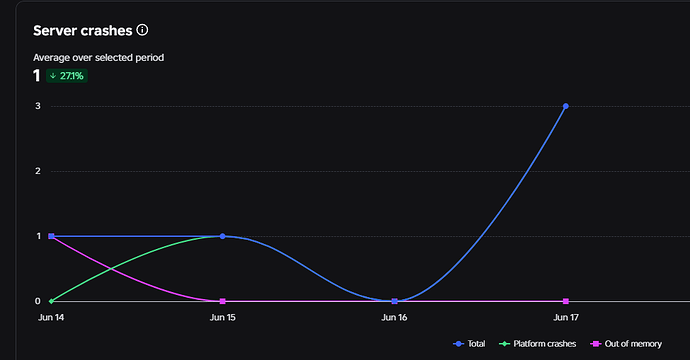Toggle the Out of memory legend entry
This screenshot has height=360, width=690.
[626, 344]
